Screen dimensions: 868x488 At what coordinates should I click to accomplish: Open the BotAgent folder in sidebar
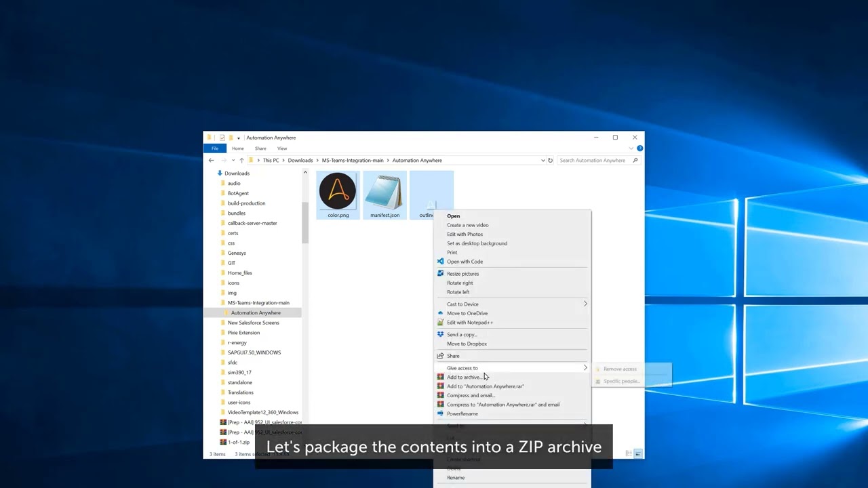(238, 193)
